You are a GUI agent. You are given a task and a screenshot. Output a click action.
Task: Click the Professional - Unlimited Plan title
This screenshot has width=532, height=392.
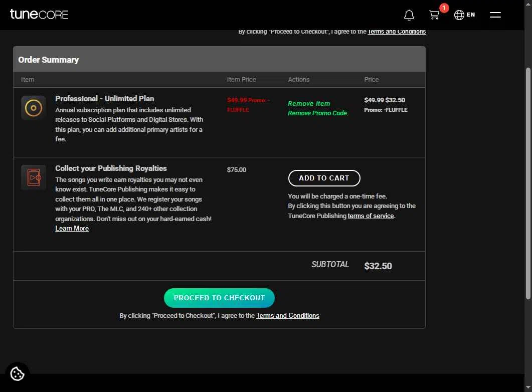104,99
